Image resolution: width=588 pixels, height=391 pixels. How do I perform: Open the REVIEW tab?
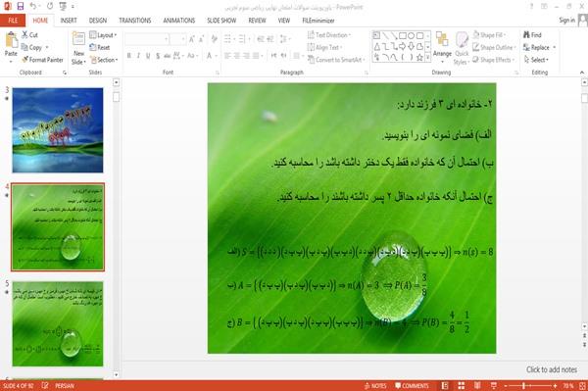tap(257, 21)
